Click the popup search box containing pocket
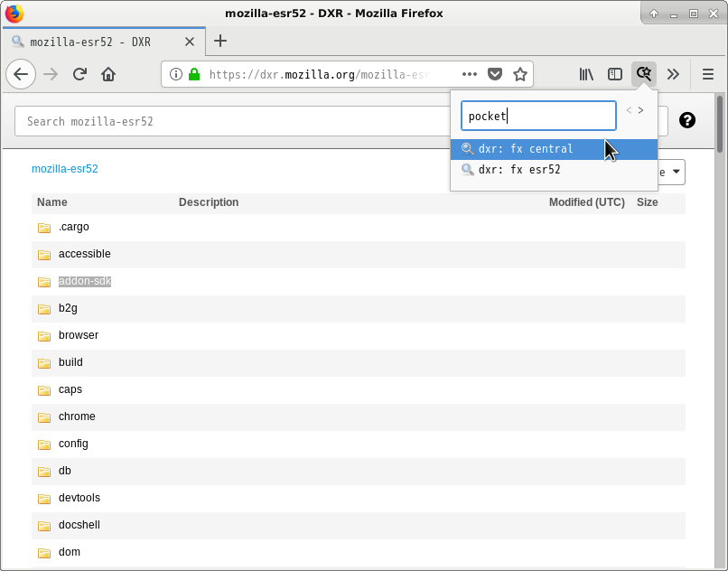The width and height of the screenshot is (728, 571). (x=538, y=116)
